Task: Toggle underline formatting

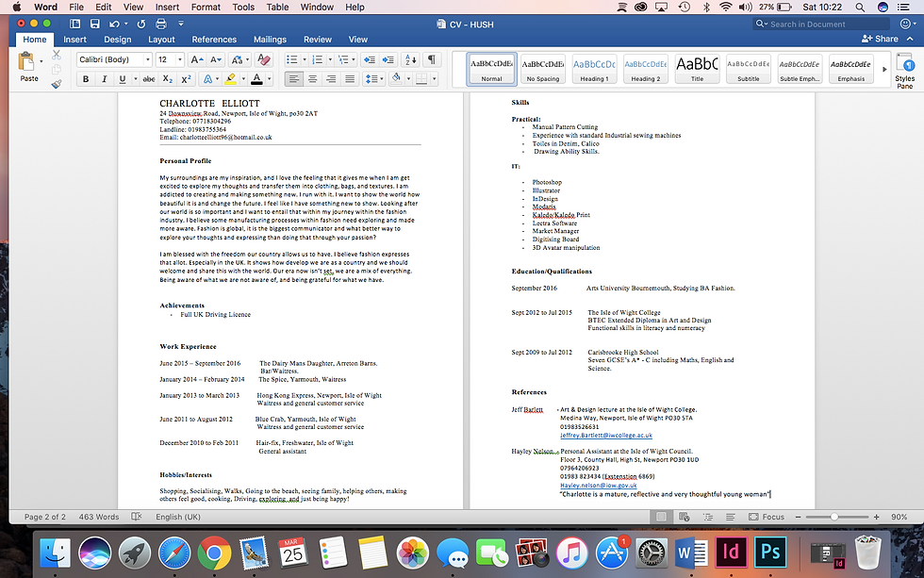Action: pyautogui.click(x=123, y=79)
